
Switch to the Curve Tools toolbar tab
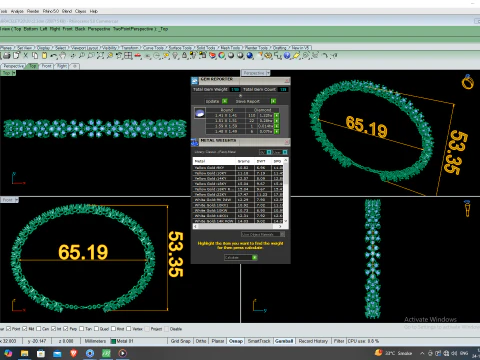(154, 48)
